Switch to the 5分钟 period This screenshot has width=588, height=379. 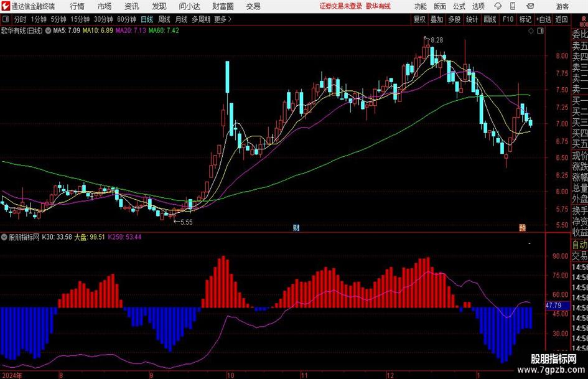pos(58,19)
